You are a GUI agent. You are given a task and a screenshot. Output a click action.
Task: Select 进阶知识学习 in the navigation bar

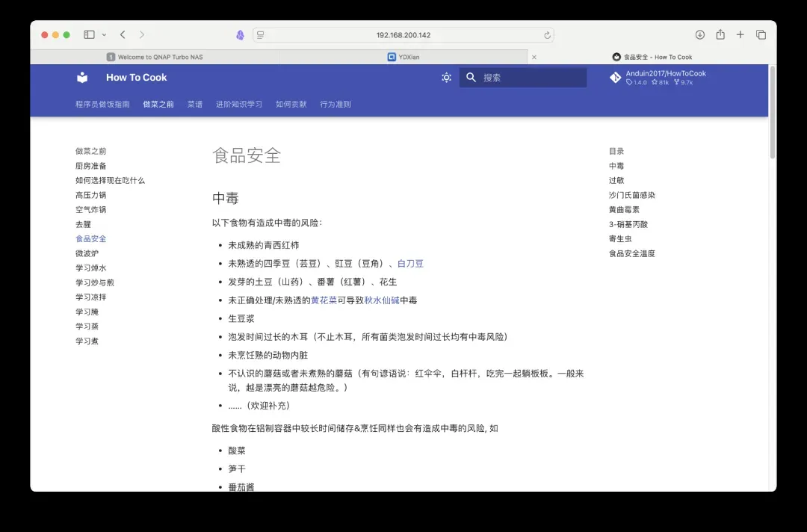(239, 105)
